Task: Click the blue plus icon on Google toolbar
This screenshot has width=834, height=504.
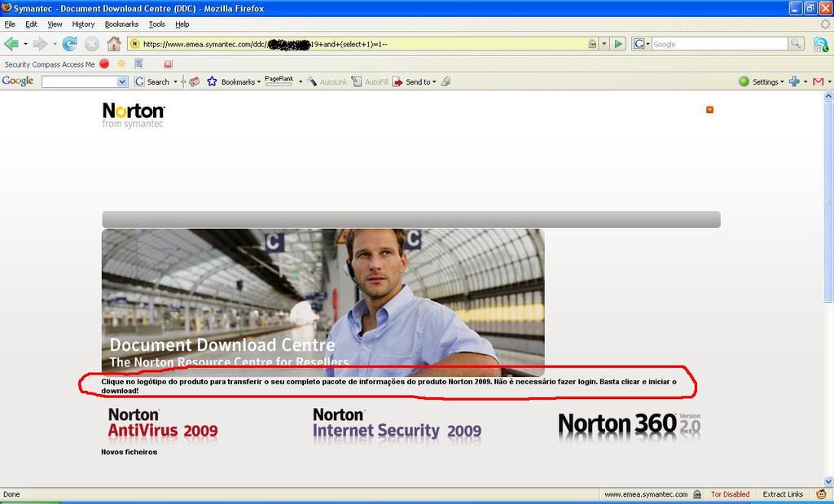Action: point(795,81)
